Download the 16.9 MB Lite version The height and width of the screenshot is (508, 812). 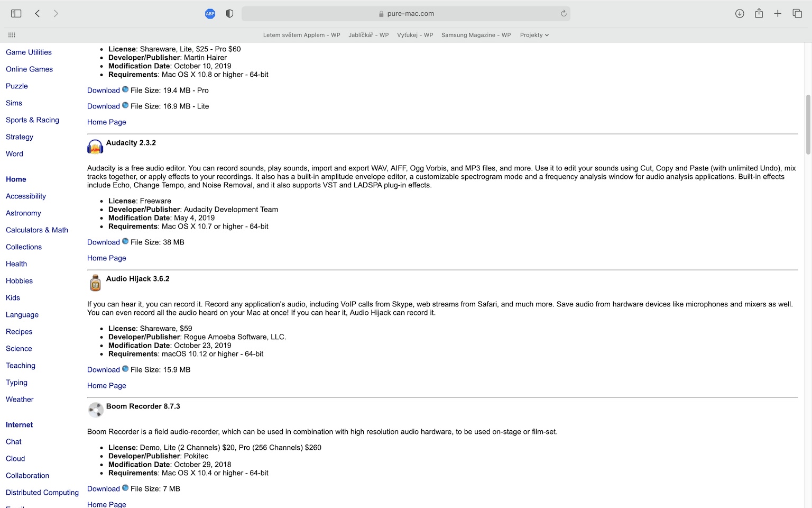pyautogui.click(x=104, y=106)
